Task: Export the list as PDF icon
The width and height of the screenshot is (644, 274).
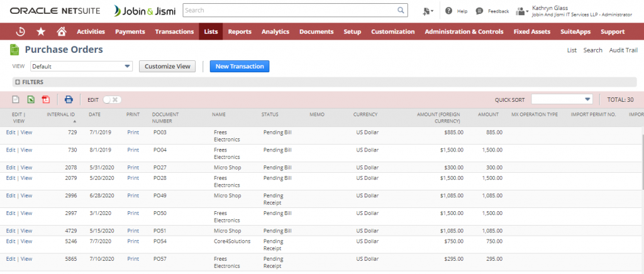Action: coord(45,99)
